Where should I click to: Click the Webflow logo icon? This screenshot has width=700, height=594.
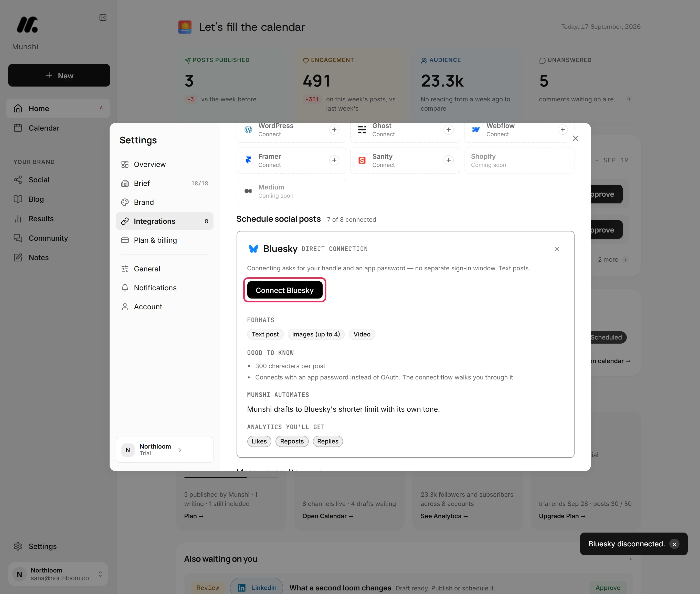pos(476,130)
